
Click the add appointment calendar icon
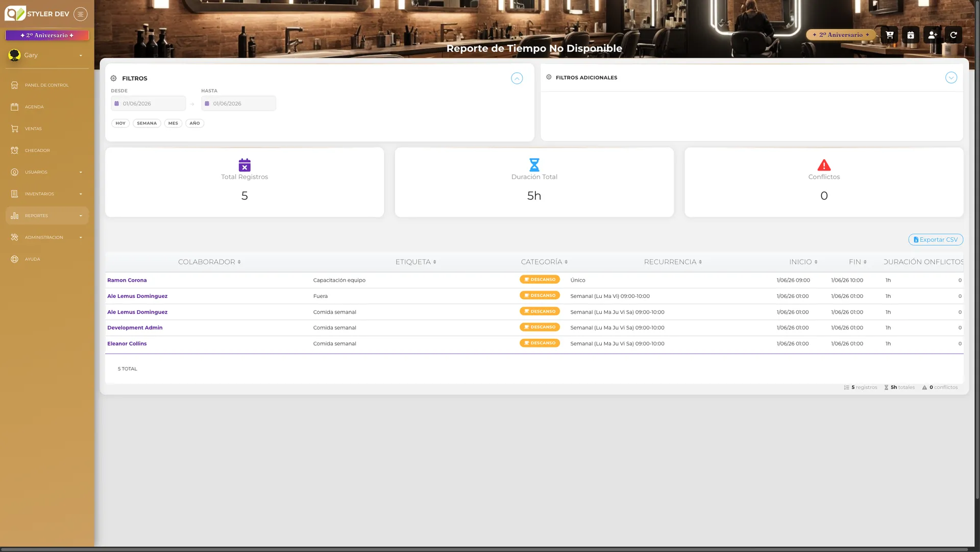[911, 35]
